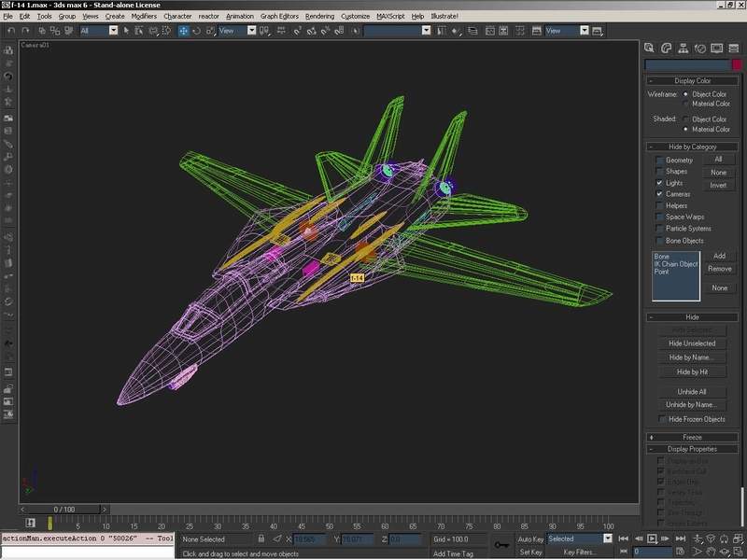747x560 pixels.
Task: Collapse the Hide by Category rollout
Action: (x=692, y=147)
